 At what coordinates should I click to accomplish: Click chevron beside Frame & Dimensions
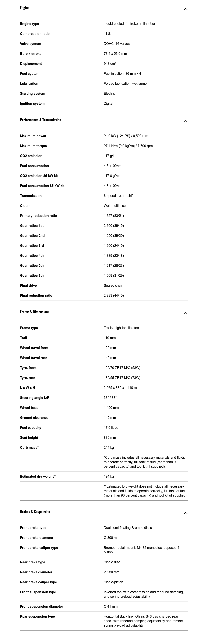186,313
